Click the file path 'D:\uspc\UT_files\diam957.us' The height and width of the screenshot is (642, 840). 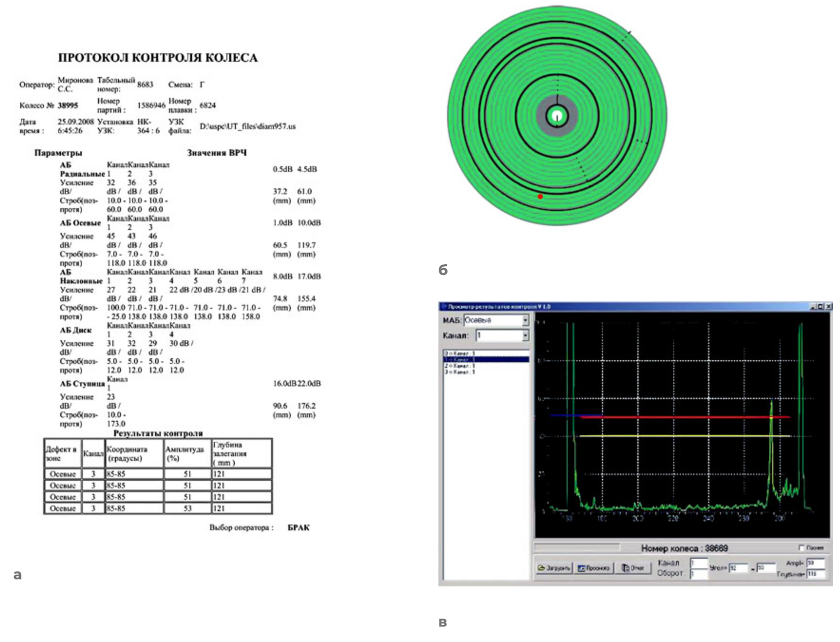click(247, 126)
